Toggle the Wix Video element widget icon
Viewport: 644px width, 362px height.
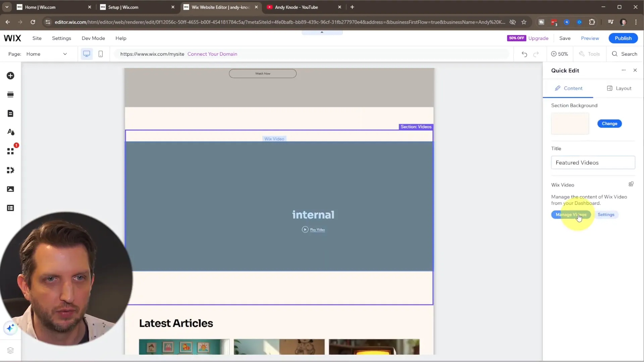tap(631, 184)
